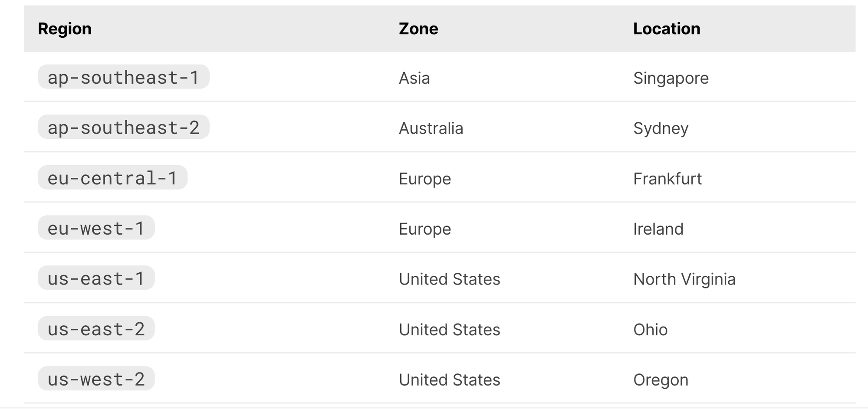Click the Region column header
This screenshot has height=409, width=868.
pyautogui.click(x=65, y=29)
